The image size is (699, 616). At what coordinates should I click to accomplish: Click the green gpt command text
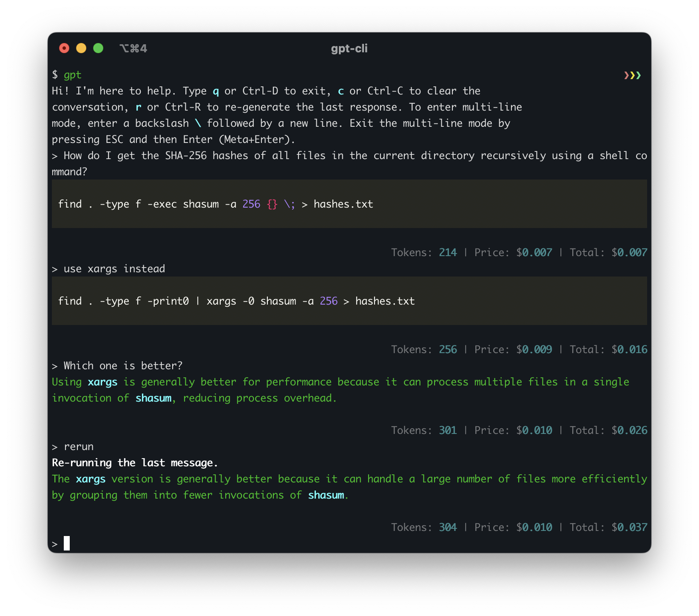[x=72, y=75]
